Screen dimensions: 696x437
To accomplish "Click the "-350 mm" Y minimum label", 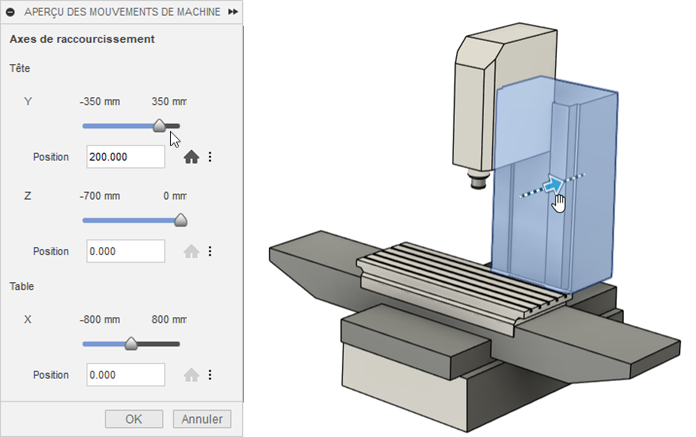I will 100,102.
